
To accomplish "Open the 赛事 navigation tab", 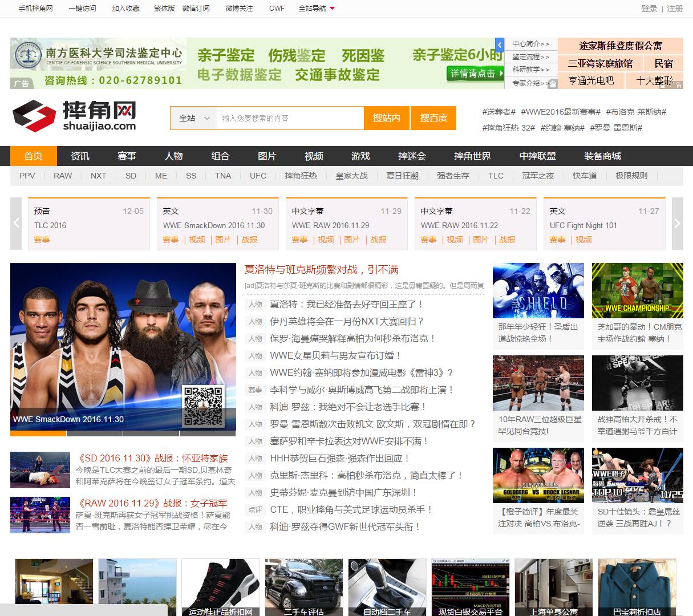I will (127, 156).
